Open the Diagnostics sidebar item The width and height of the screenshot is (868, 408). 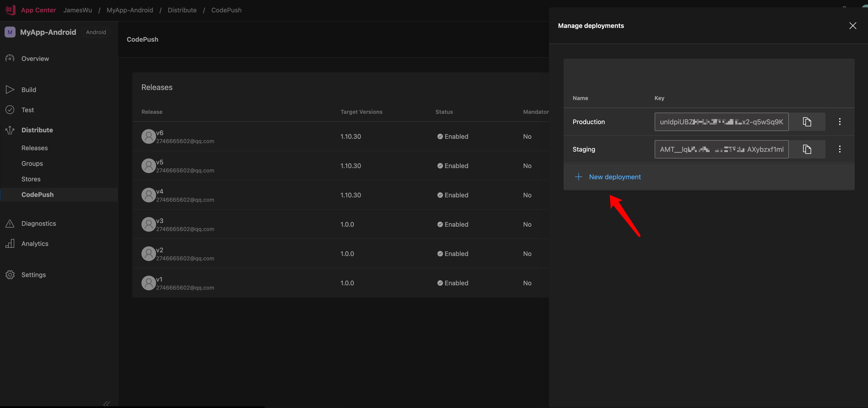(x=39, y=223)
